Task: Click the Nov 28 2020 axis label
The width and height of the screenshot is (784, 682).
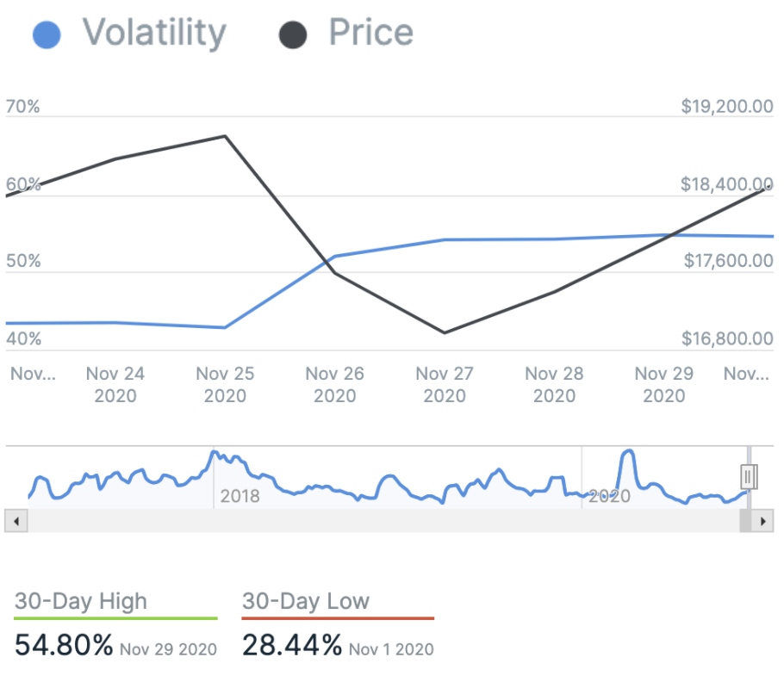Action: pos(554,385)
